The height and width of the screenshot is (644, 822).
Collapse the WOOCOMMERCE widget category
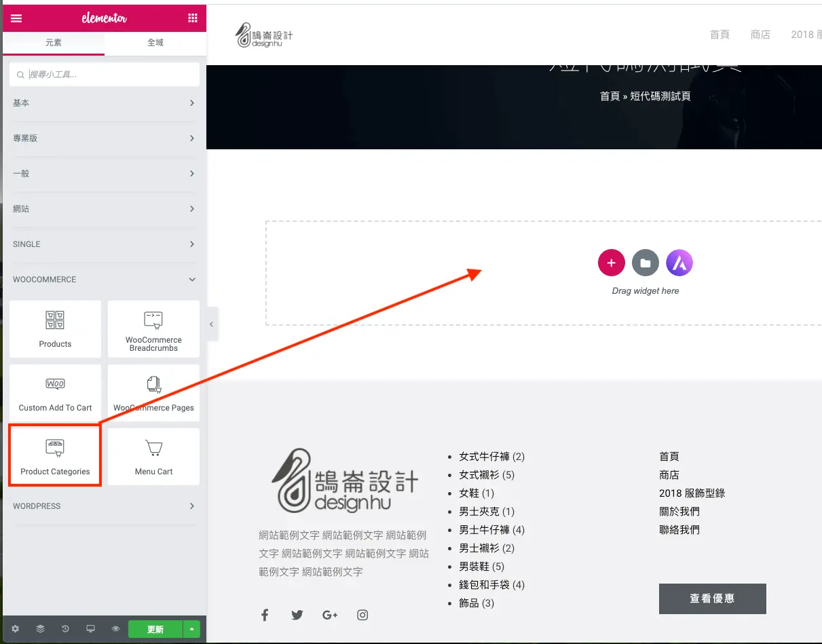pos(105,280)
